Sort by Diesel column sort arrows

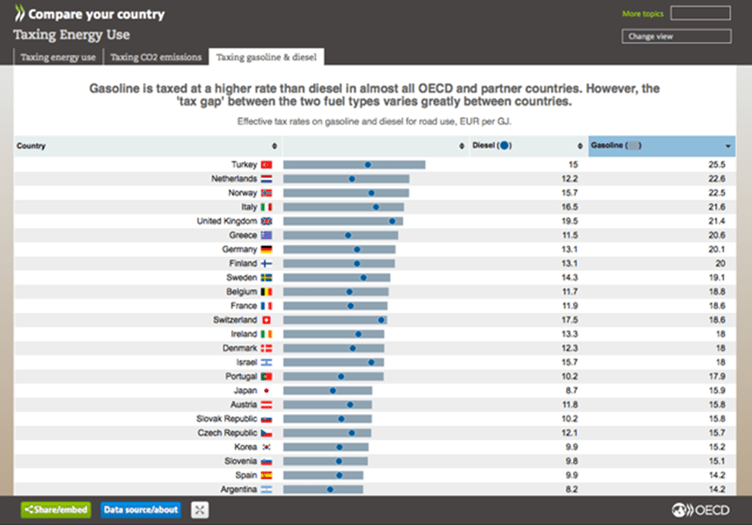(579, 146)
